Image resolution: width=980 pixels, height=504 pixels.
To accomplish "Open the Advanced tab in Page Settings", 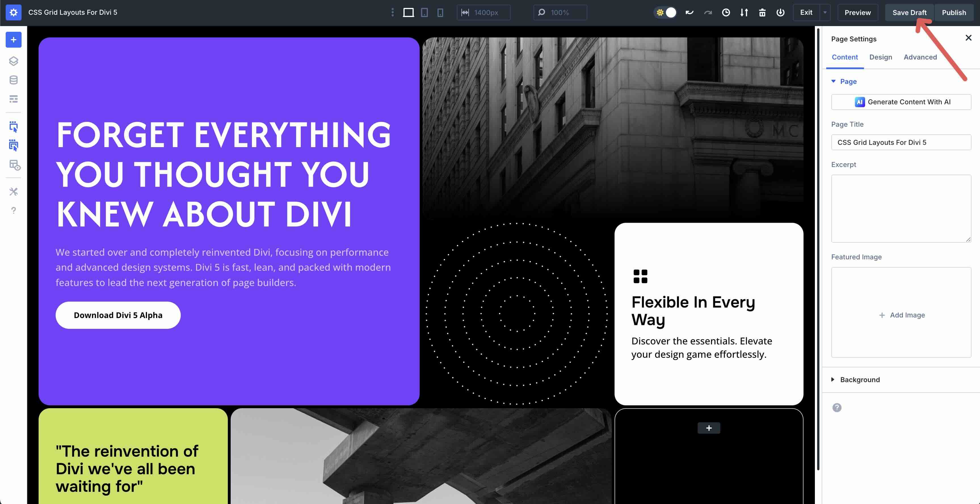I will click(x=920, y=57).
